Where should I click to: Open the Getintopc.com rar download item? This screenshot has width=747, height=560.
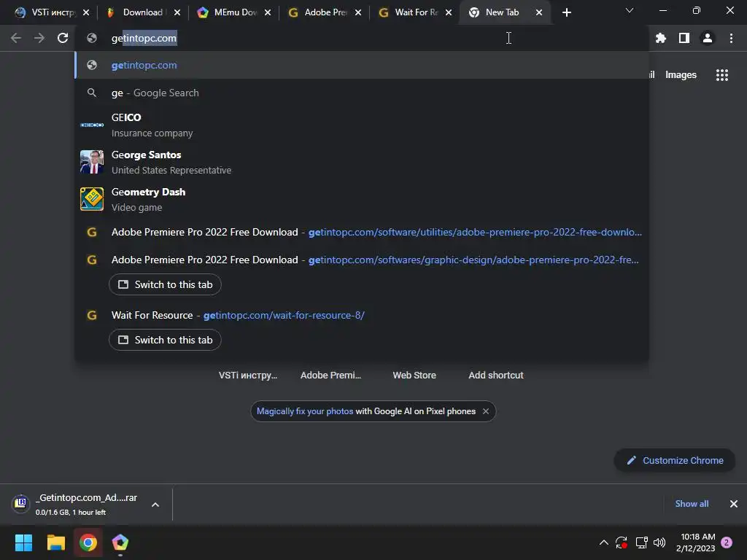pyautogui.click(x=76, y=504)
